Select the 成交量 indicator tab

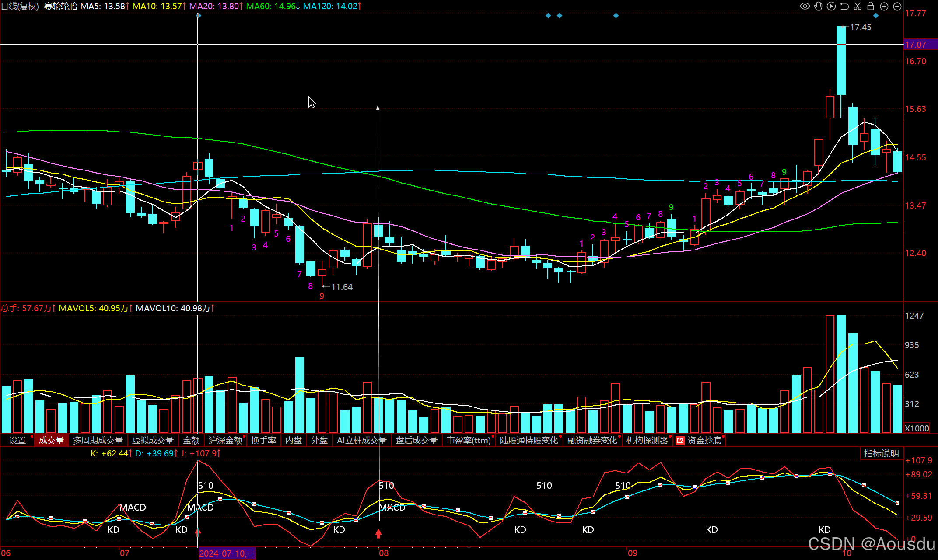(x=51, y=440)
